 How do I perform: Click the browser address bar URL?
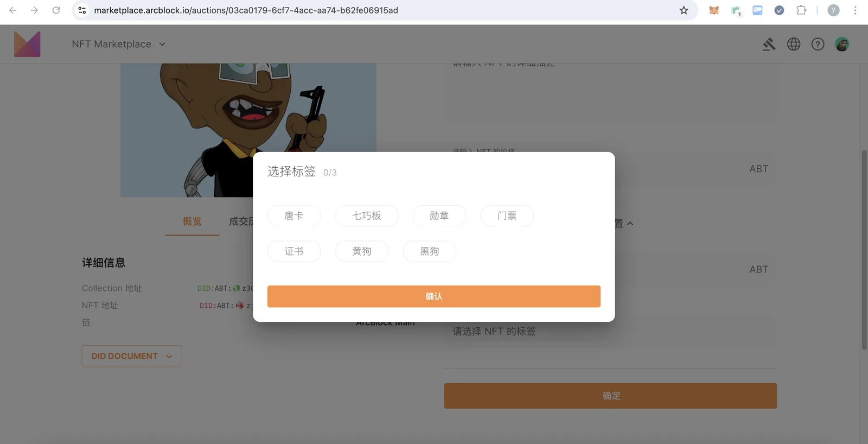coord(246,10)
